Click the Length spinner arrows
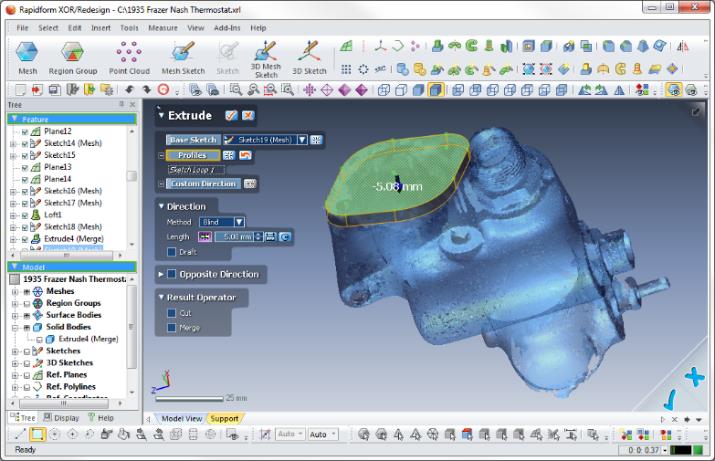The height and width of the screenshot is (461, 715). (259, 237)
